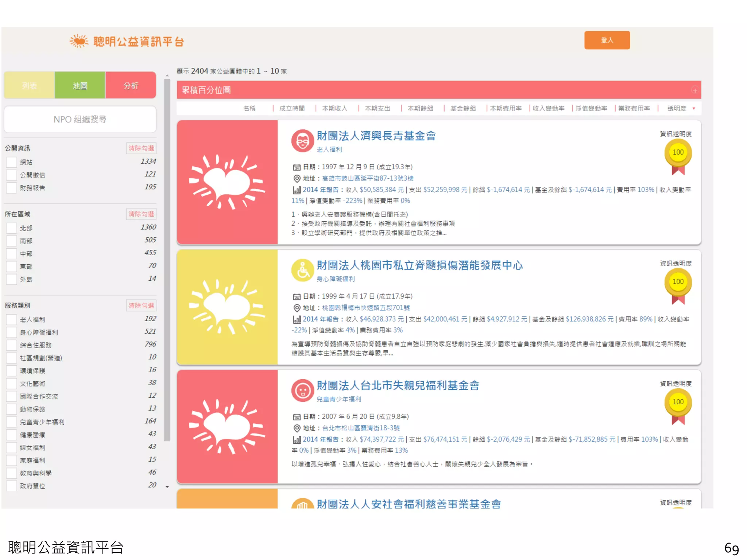This screenshot has height=560, width=747.
Task: Check the 公開徵信 filter checkbox
Action: coord(11,175)
